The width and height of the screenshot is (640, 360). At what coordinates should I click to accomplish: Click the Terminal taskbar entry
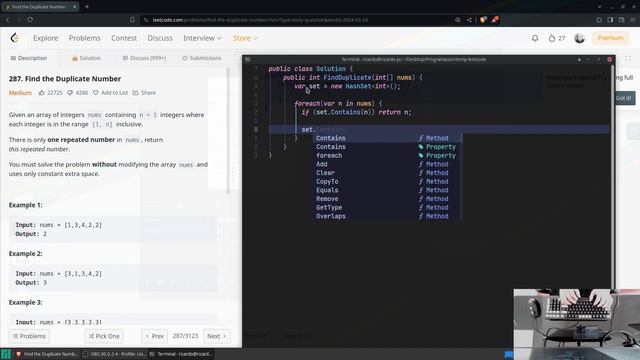click(181, 354)
